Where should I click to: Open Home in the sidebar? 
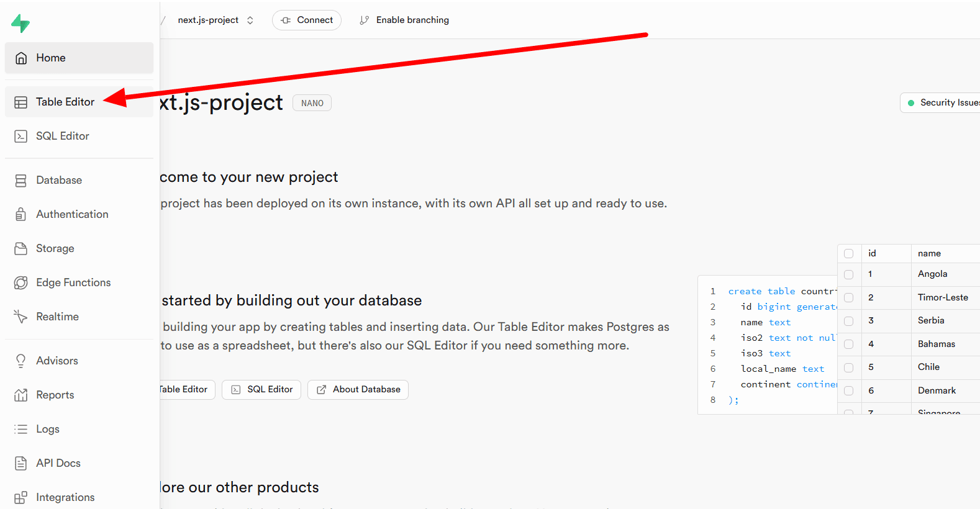[x=79, y=58]
